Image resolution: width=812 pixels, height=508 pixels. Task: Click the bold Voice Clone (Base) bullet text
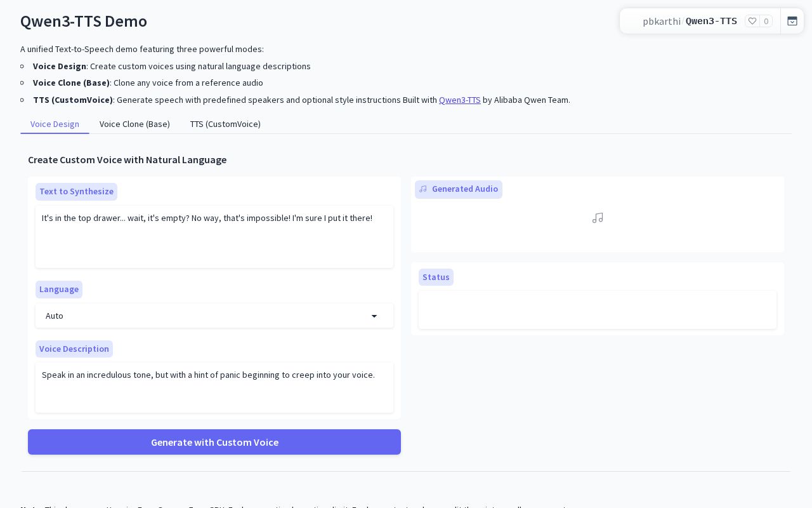(x=71, y=83)
